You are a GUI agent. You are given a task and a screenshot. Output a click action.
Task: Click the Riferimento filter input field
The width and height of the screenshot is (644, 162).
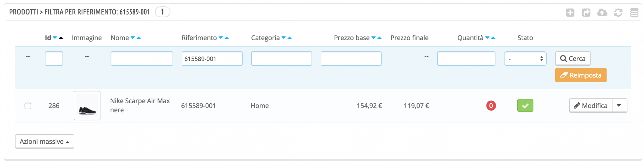pos(212,58)
